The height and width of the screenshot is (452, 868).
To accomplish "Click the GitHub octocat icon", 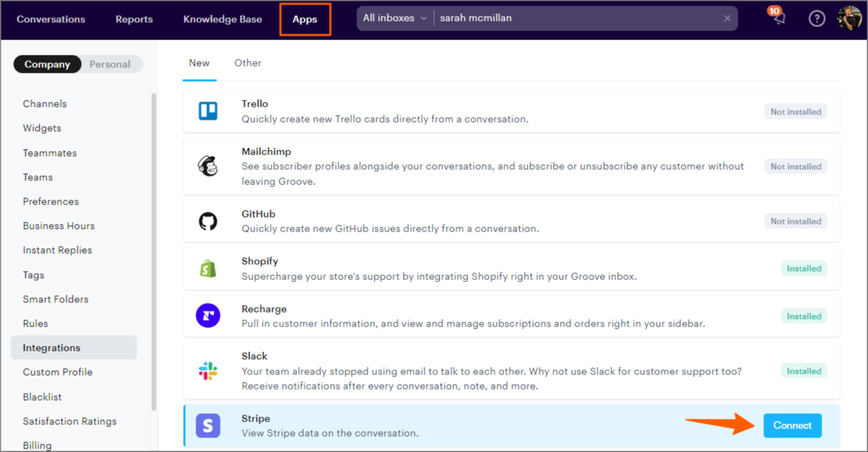I will click(x=208, y=221).
